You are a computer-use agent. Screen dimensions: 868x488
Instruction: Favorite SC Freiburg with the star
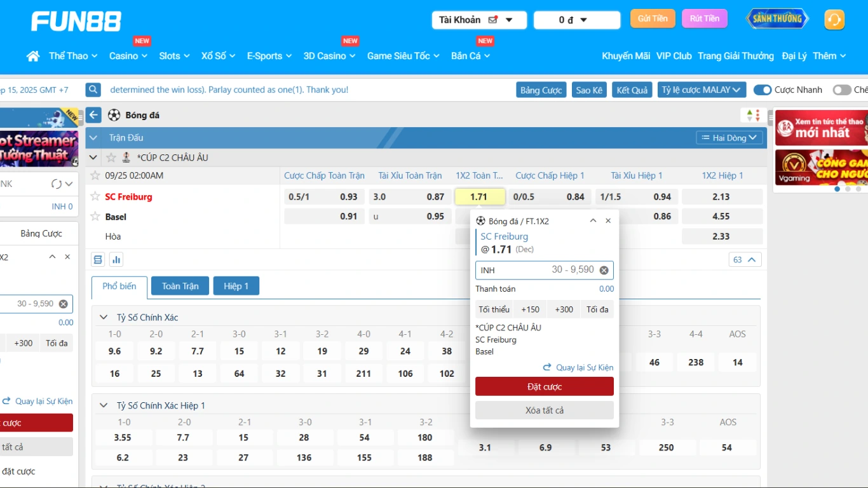pyautogui.click(x=95, y=196)
